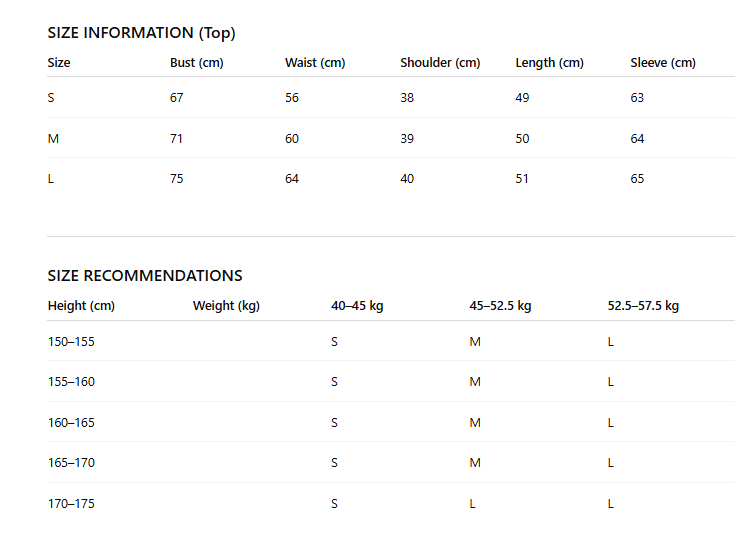Select the Weight (kg) column header
Screen dimensions: 735x540
click(x=226, y=306)
